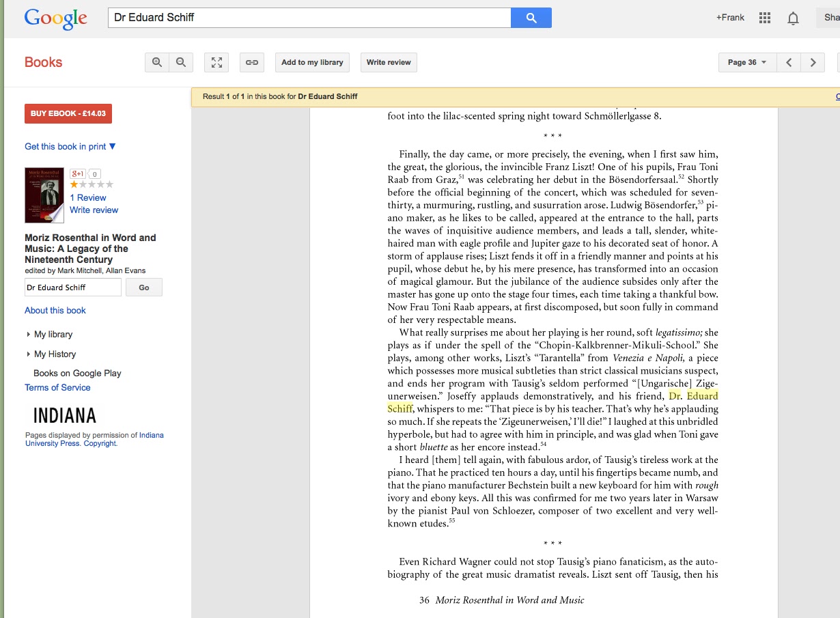Zoom out of the book page
Screen dimensions: 840x618
click(x=181, y=62)
